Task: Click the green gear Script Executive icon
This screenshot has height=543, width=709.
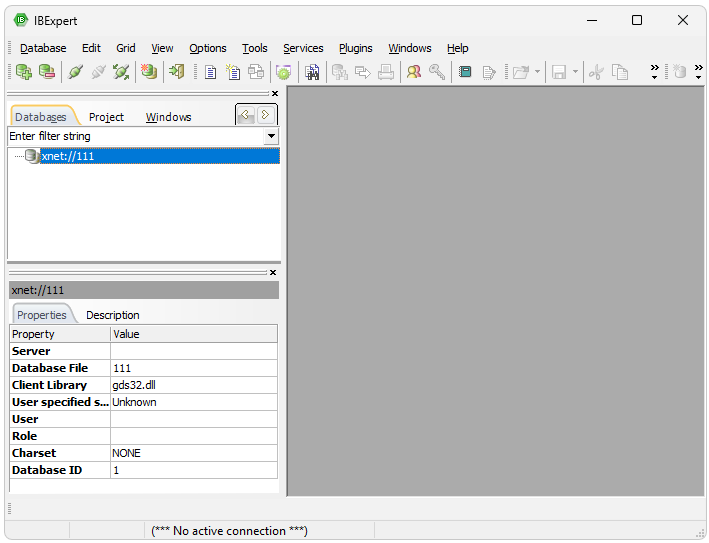Action: pos(284,72)
